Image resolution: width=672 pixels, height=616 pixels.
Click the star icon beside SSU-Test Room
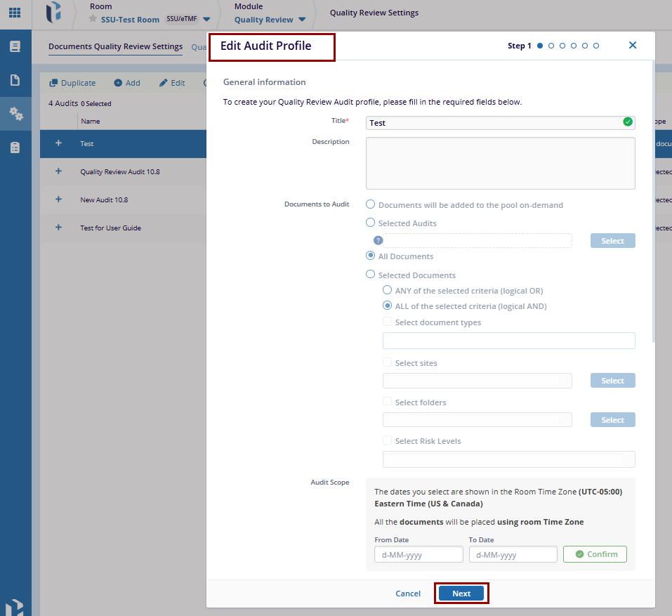tap(93, 20)
